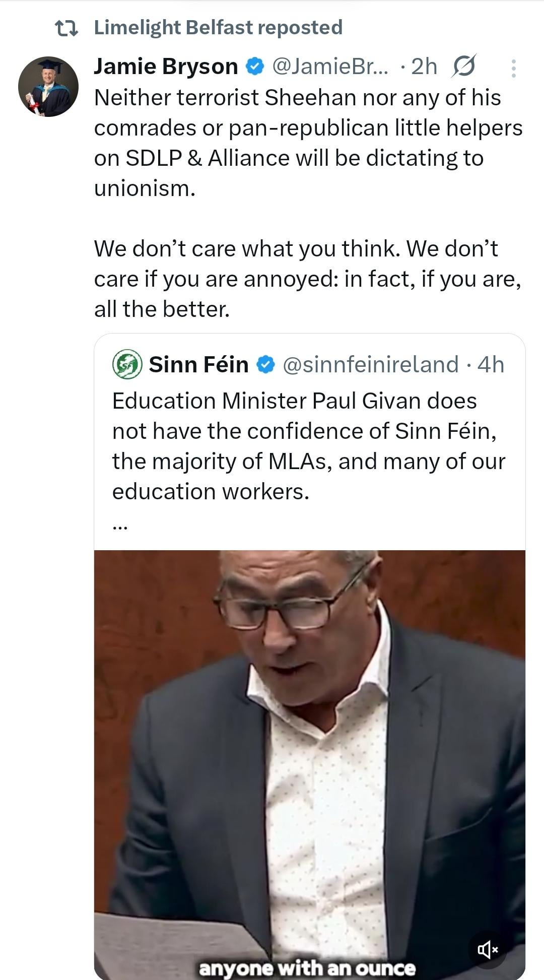Click the slashed-circle icon beside 2h
This screenshot has width=544, height=980.
tap(463, 67)
